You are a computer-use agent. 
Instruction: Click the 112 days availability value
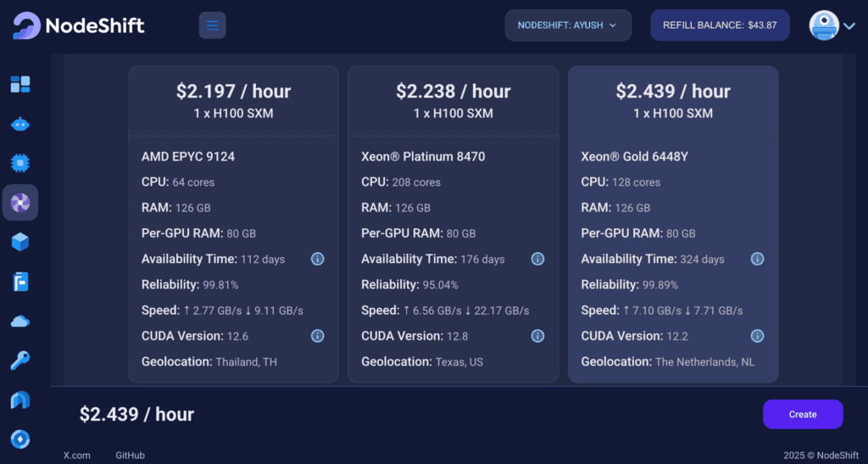click(x=263, y=259)
